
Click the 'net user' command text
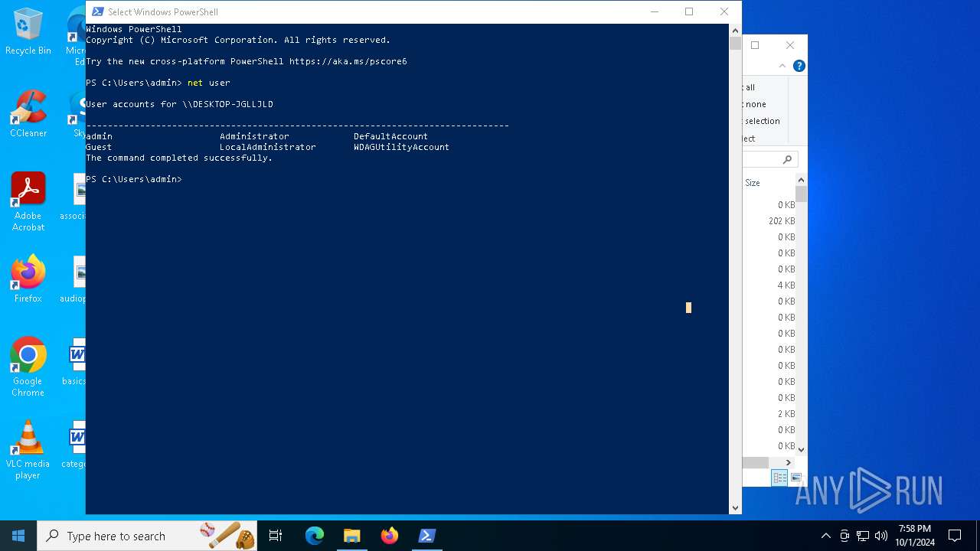pos(208,83)
